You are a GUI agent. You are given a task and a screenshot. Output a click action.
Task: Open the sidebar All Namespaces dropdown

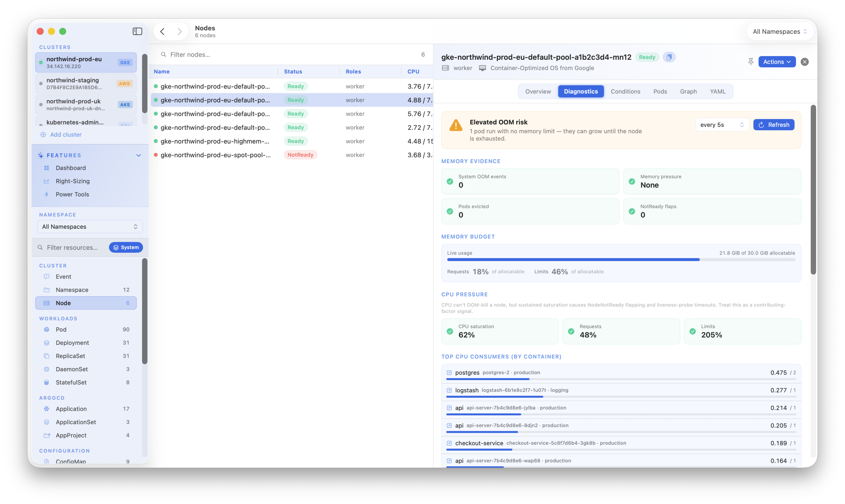coord(90,226)
